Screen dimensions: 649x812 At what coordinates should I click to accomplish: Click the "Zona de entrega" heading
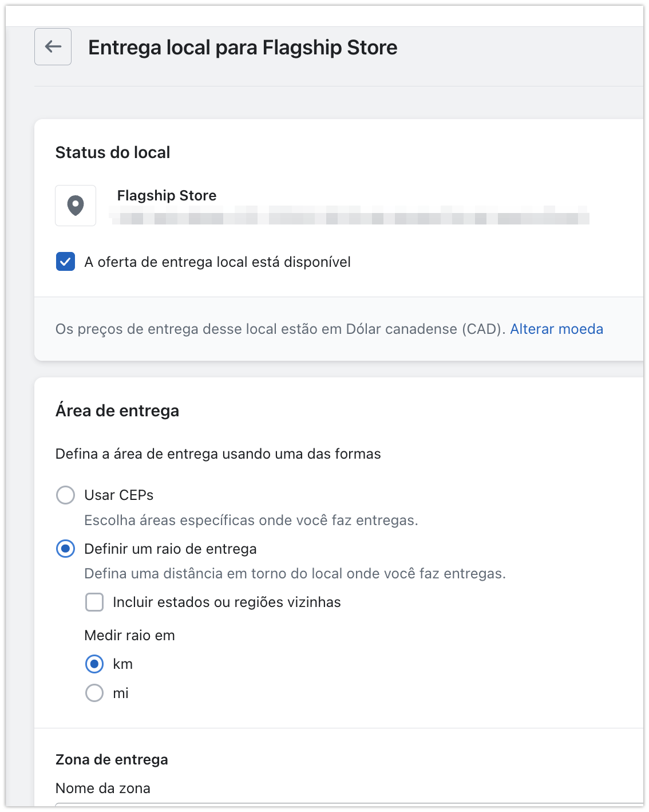(x=112, y=760)
